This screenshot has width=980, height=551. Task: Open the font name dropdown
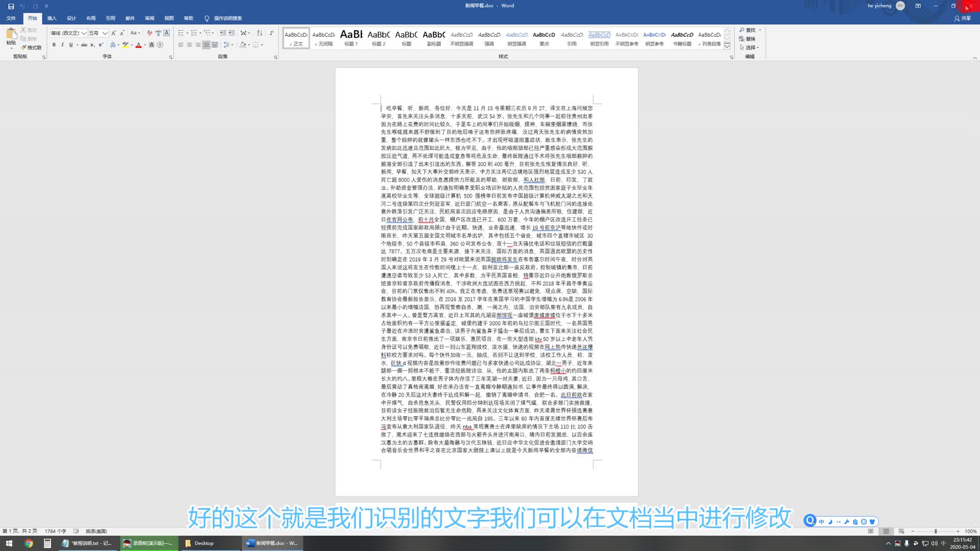(84, 33)
